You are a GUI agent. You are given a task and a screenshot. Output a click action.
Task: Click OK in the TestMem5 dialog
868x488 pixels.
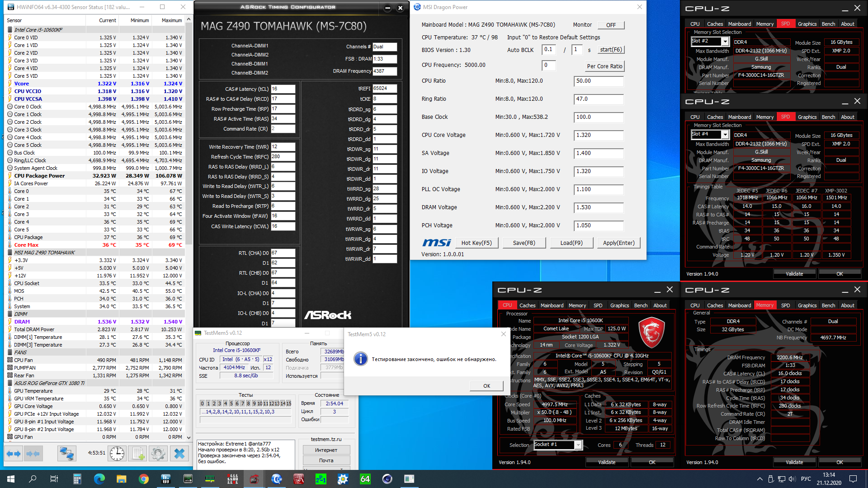tap(486, 386)
